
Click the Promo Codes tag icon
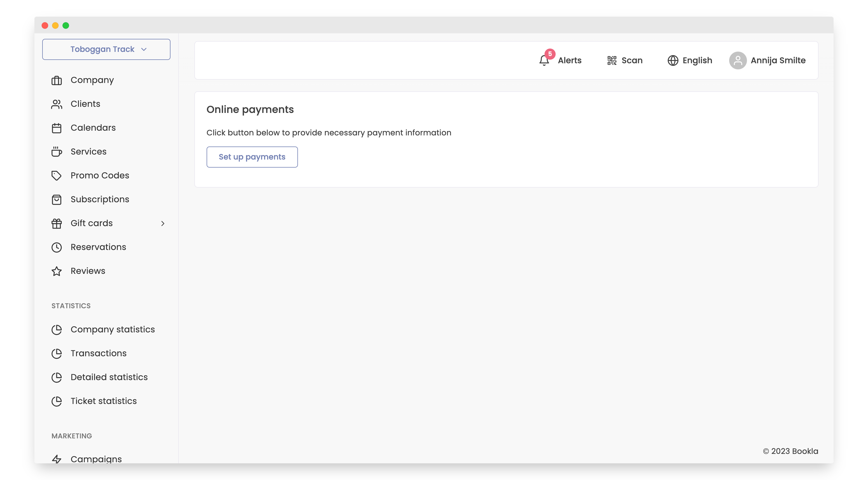tap(57, 176)
